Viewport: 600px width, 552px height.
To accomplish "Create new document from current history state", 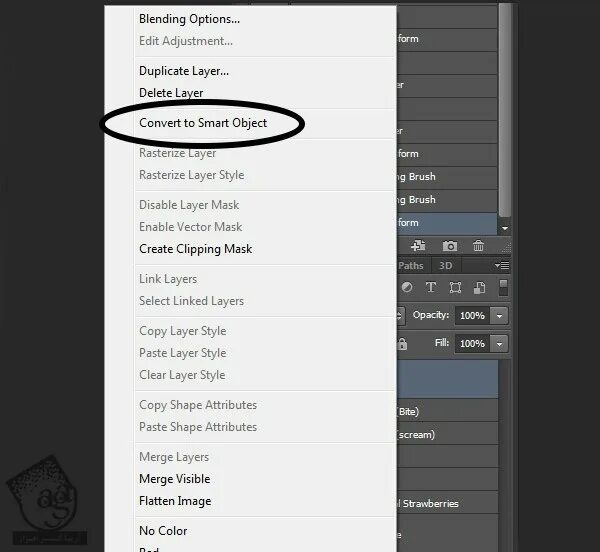I will (418, 246).
